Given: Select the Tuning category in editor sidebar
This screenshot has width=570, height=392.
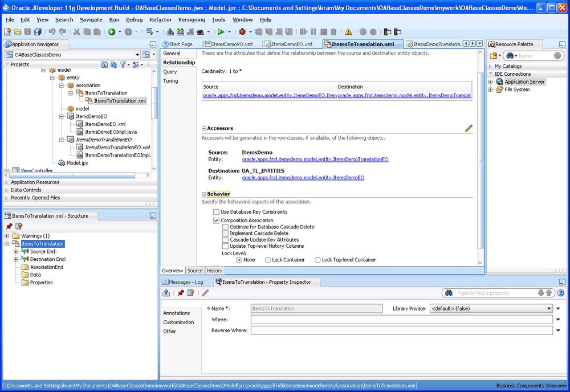Looking at the screenshot, I should pos(170,81).
